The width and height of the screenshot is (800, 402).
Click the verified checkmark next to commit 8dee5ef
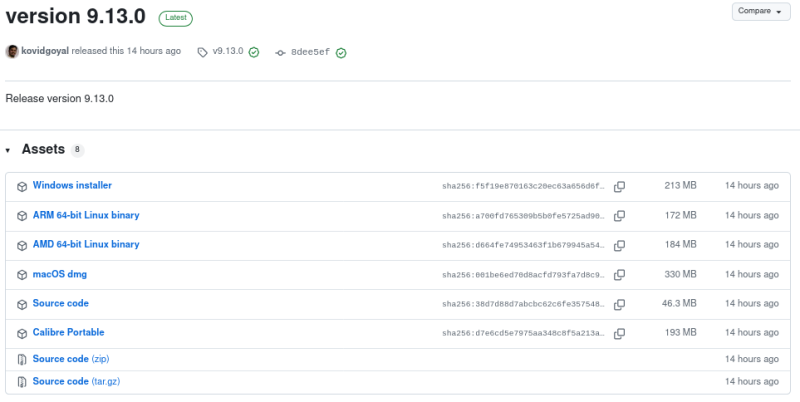(341, 53)
